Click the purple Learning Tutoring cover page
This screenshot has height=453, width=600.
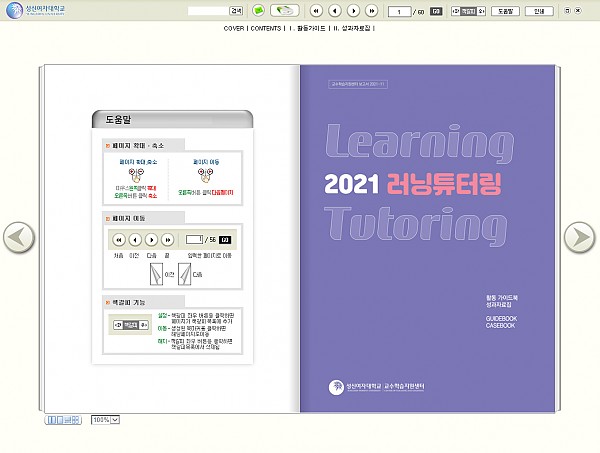pyautogui.click(x=427, y=239)
